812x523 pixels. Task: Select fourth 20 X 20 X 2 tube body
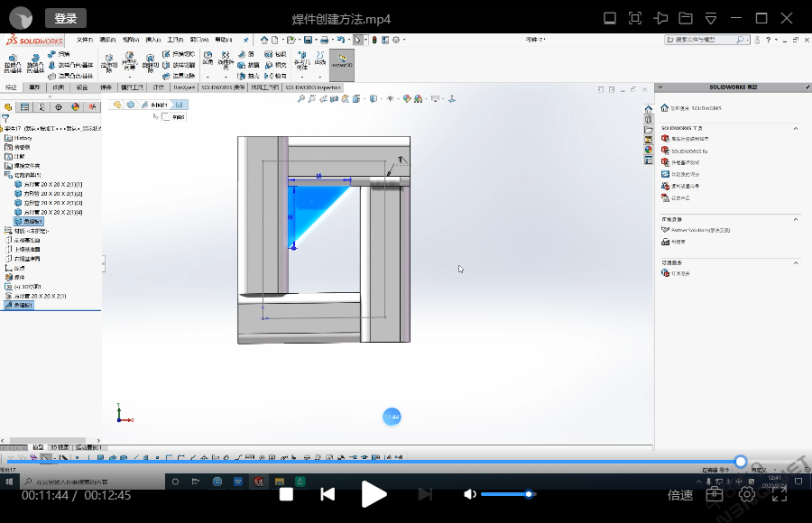click(49, 212)
